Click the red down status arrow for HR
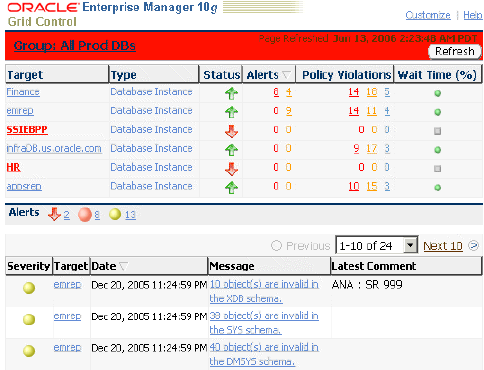The height and width of the screenshot is (370, 484). (x=231, y=169)
